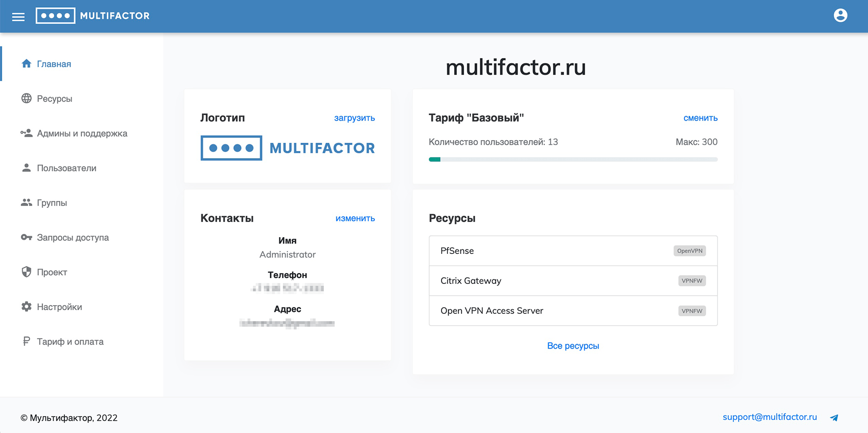The height and width of the screenshot is (433, 868).
Task: Click the icon beside Админы и поддержка
Action: (26, 133)
